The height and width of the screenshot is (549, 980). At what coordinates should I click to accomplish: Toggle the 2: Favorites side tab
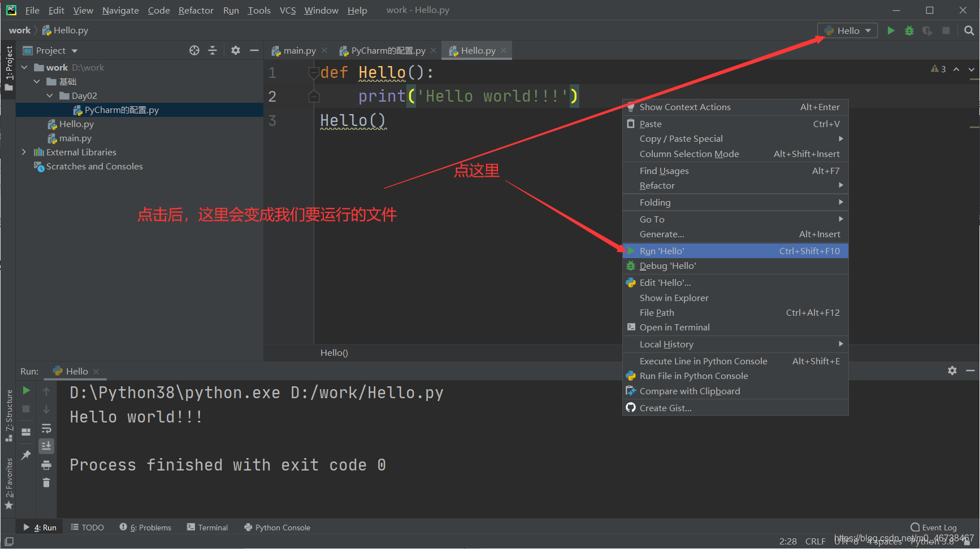pyautogui.click(x=8, y=483)
